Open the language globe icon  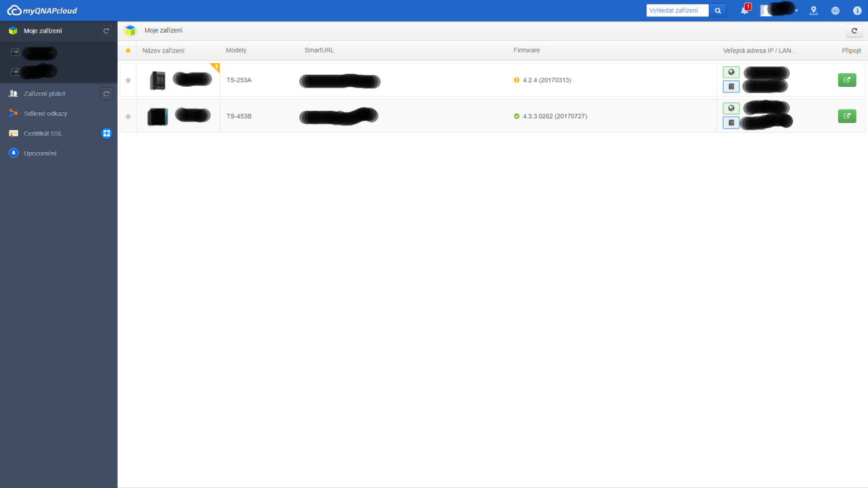[835, 10]
